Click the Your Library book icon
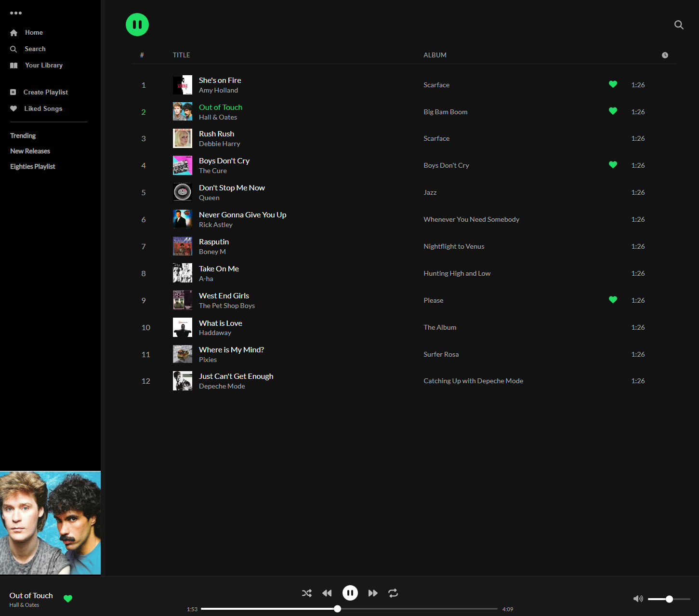The width and height of the screenshot is (699, 616). [x=13, y=66]
